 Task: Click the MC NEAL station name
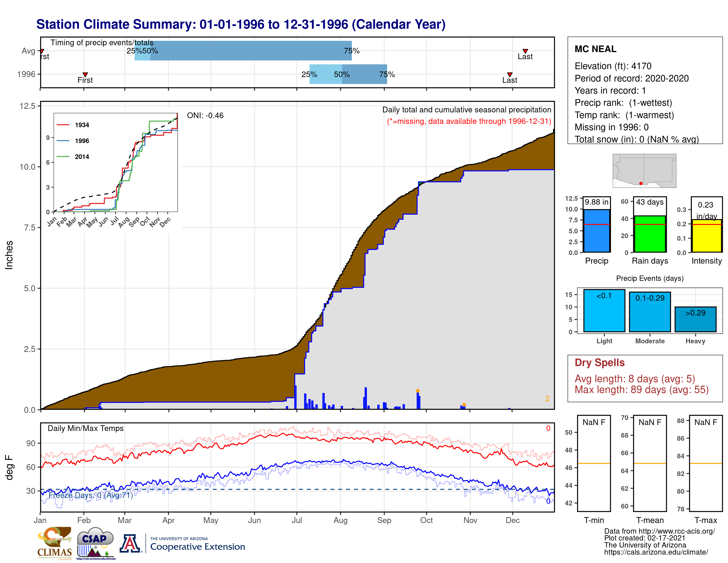(x=595, y=49)
